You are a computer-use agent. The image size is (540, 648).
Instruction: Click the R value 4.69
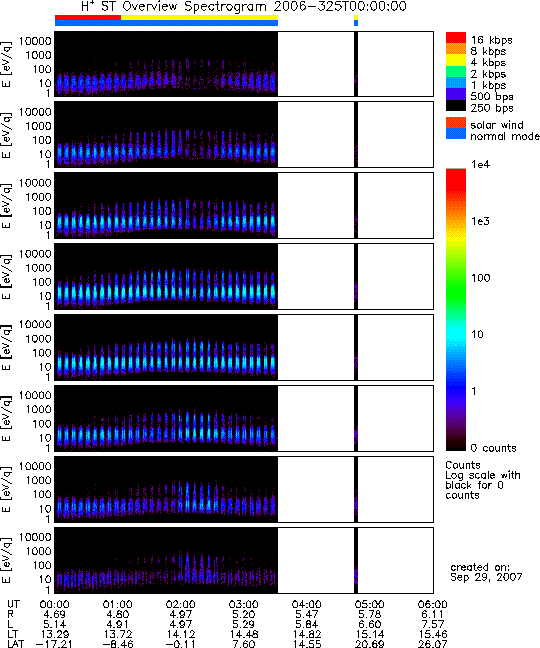[x=55, y=615]
